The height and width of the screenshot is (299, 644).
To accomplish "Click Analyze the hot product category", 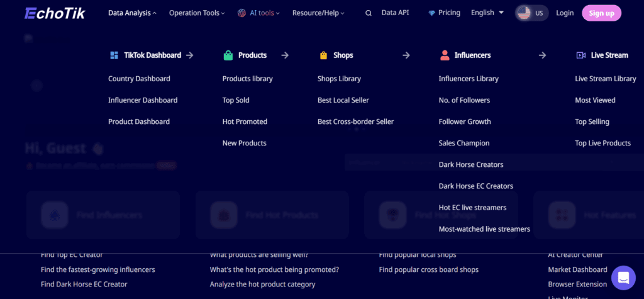I will click(262, 284).
